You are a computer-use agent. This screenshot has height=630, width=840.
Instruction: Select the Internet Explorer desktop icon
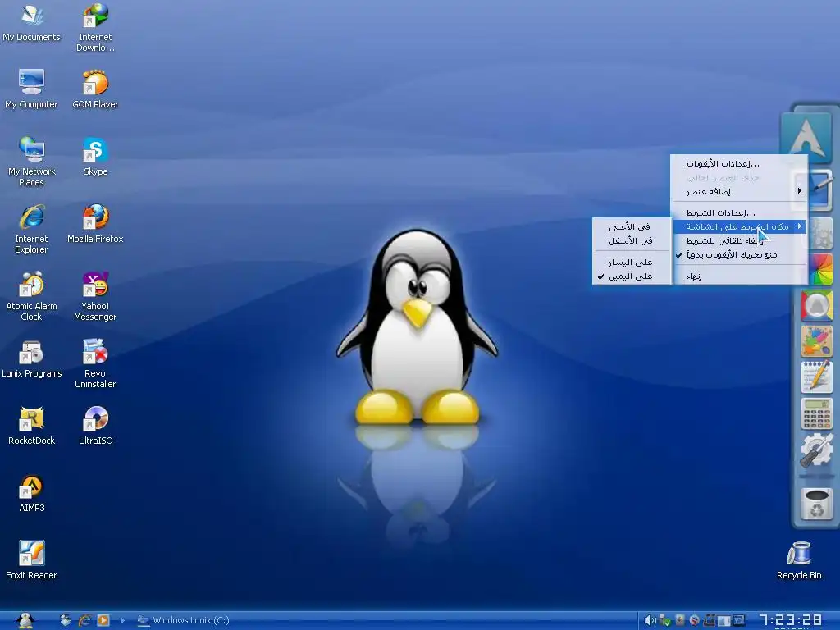click(x=31, y=229)
